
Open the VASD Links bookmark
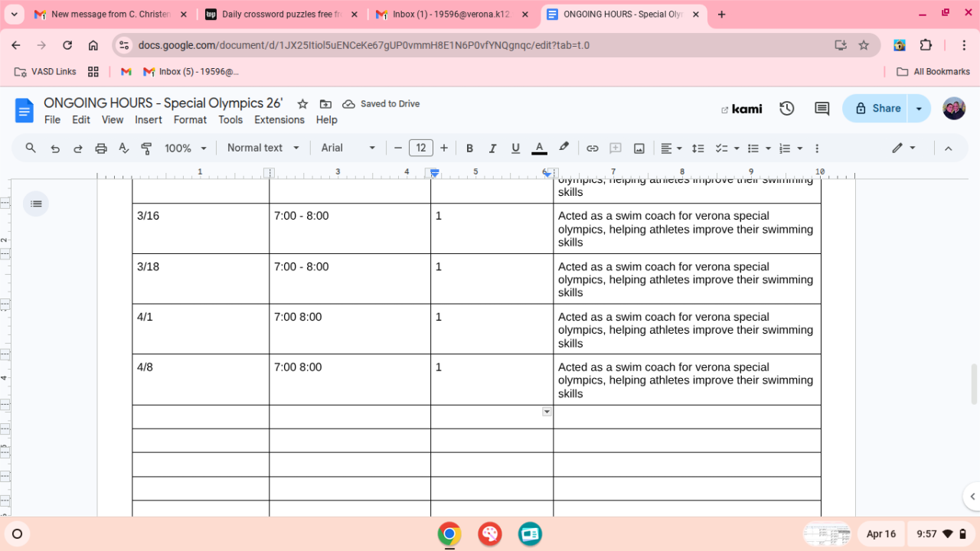[x=46, y=72]
